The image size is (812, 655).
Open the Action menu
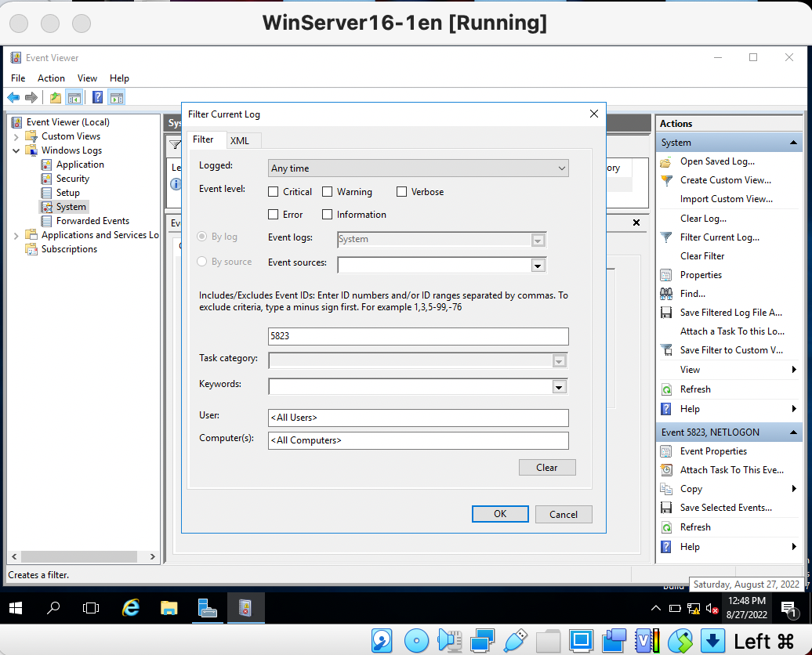[51, 78]
